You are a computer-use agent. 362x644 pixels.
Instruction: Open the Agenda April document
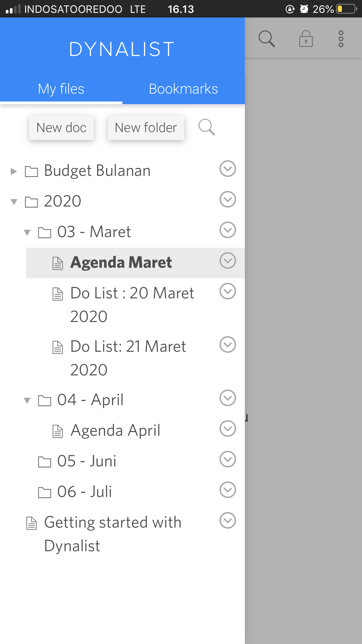pos(115,430)
